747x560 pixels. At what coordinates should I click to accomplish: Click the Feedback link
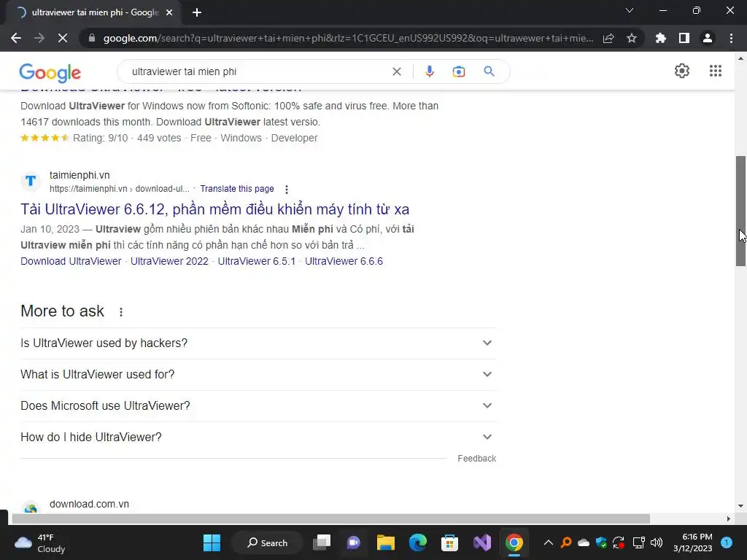(477, 459)
